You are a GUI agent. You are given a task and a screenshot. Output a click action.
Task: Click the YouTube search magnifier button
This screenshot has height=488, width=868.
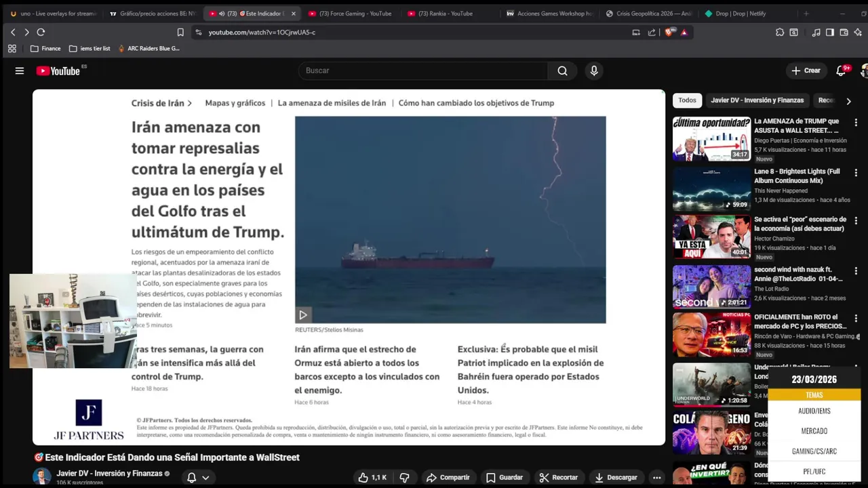[562, 70]
